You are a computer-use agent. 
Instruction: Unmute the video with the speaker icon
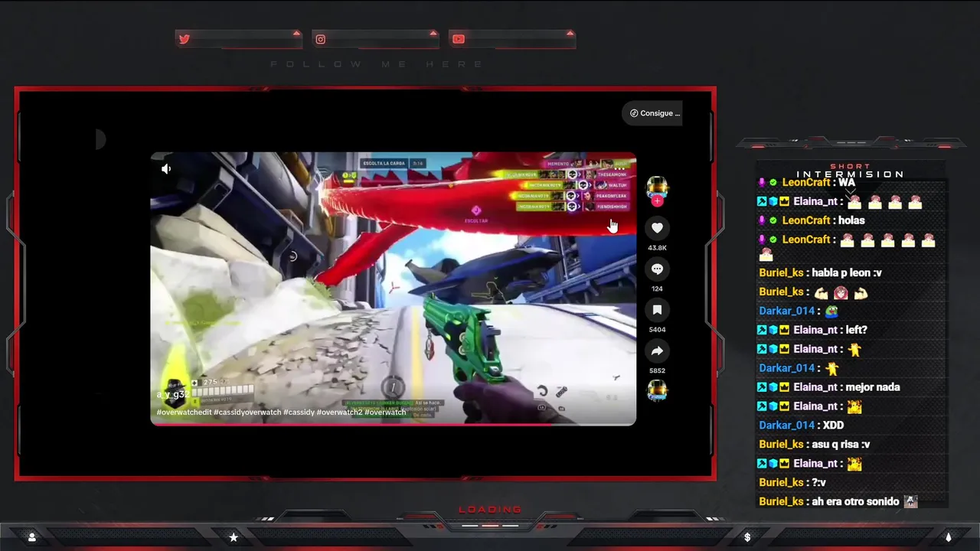tap(166, 169)
